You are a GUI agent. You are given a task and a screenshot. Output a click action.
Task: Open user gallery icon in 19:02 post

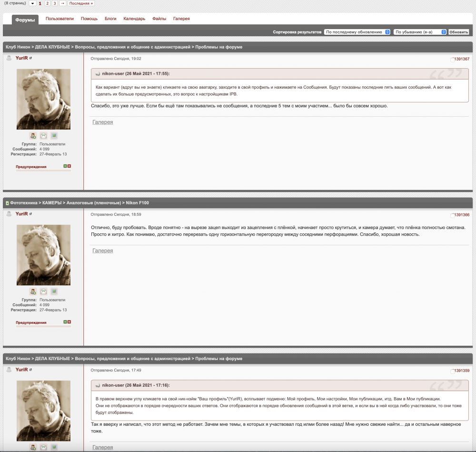click(54, 135)
